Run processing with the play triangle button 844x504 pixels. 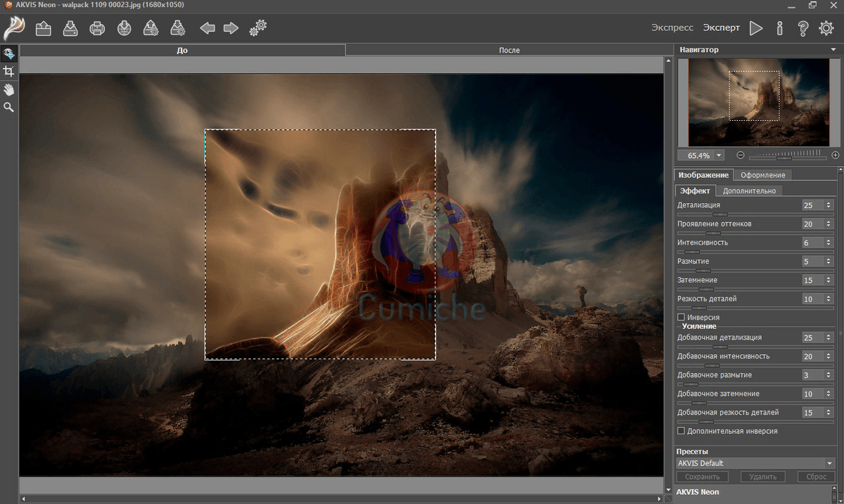pos(756,28)
